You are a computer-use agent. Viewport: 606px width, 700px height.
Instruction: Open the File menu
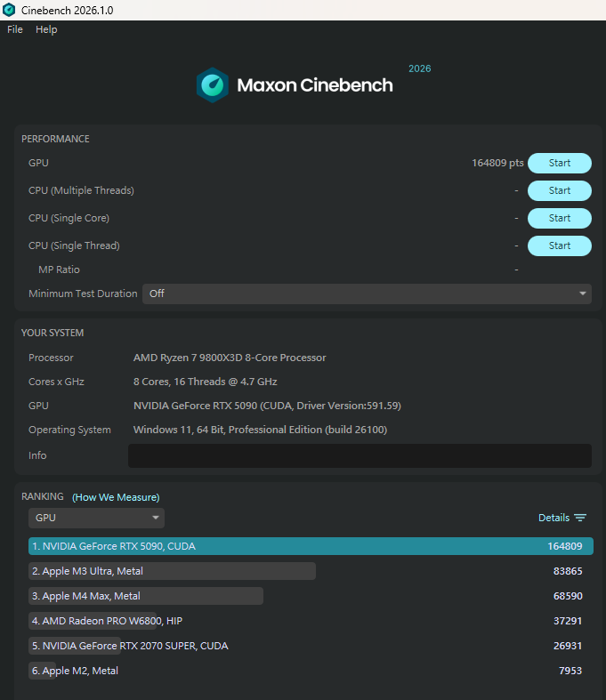point(15,29)
